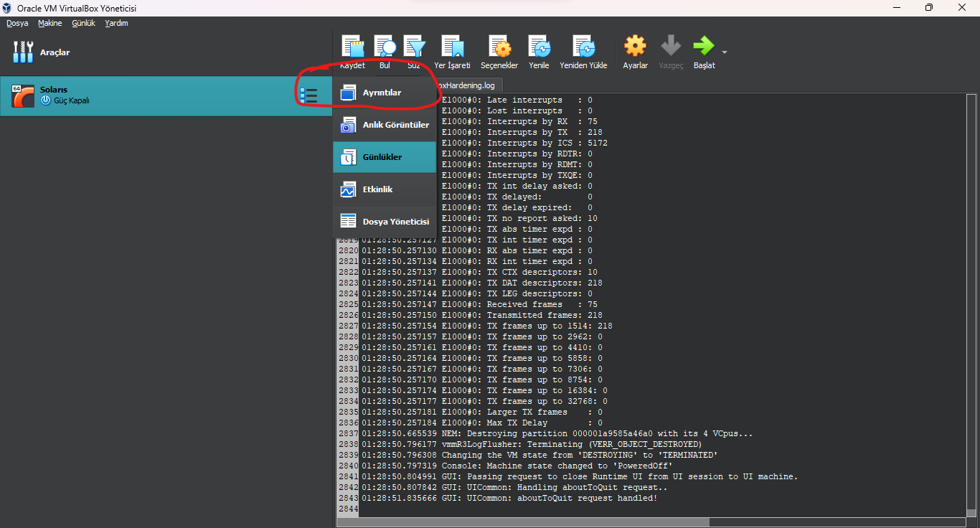Switch to the Hardening.log tab
Image resolution: width=980 pixels, height=528 pixels.
(466, 85)
